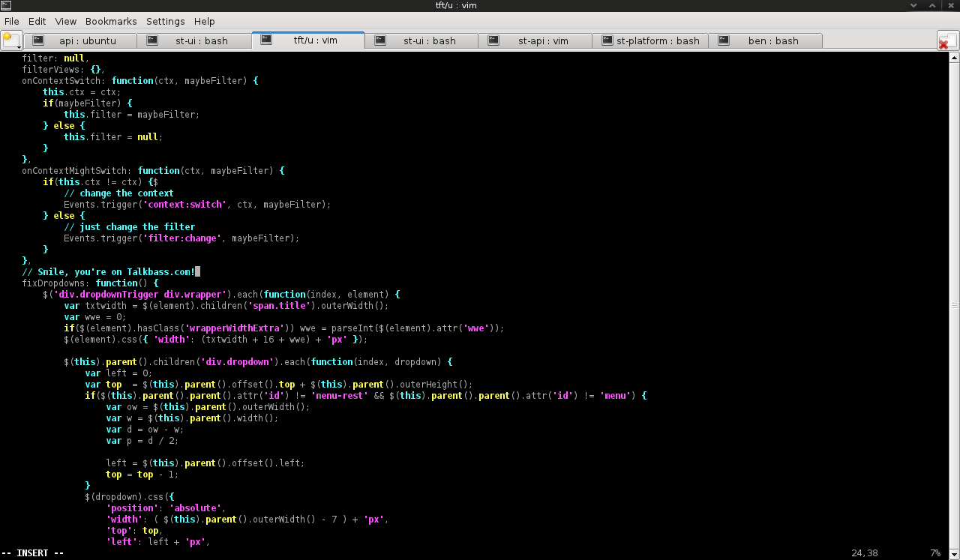Click the '// change the context' comment

(118, 193)
